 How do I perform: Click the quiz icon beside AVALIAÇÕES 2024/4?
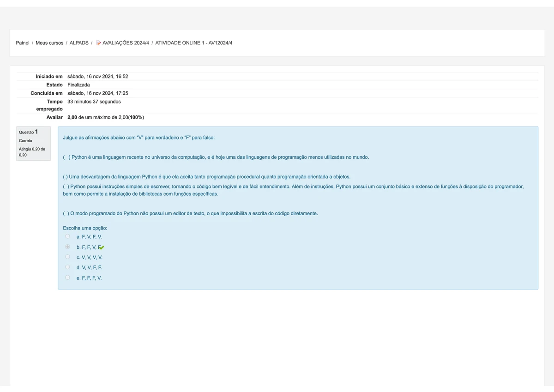pyautogui.click(x=98, y=43)
